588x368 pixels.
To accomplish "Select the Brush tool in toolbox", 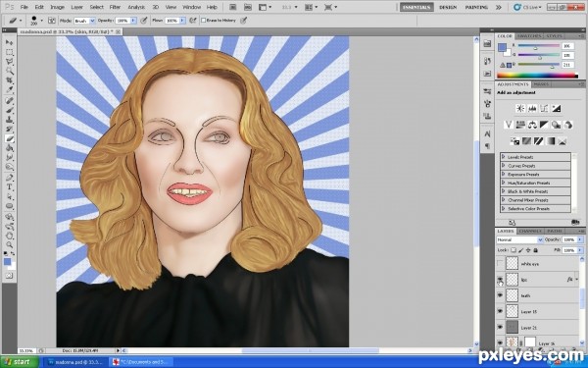I will [10, 110].
